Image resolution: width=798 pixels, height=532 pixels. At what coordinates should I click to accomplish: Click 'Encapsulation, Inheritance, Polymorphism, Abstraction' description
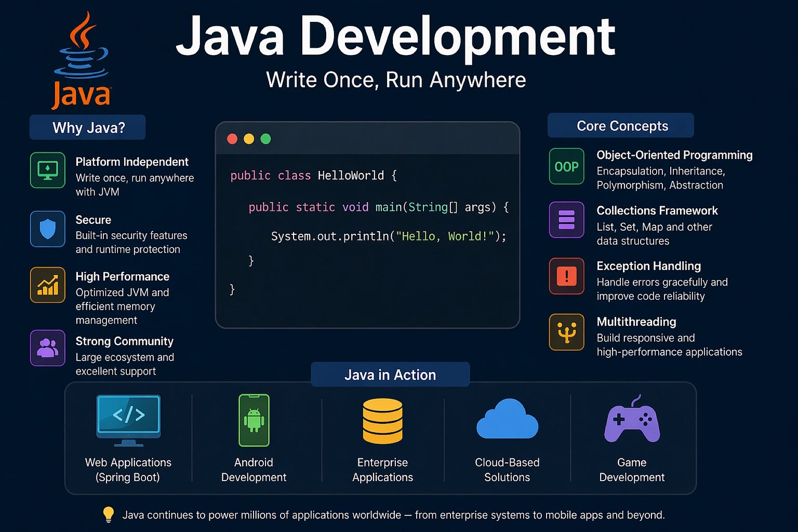[x=661, y=178]
